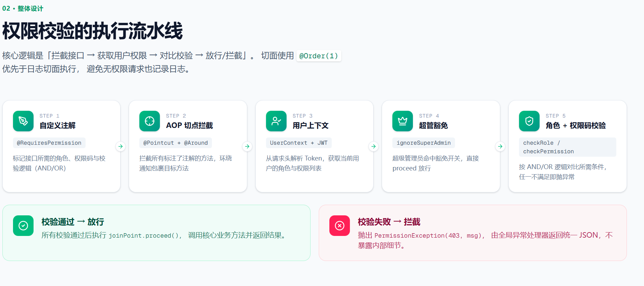Click the shield icon for 角色 + 权限码校验
Viewport: 644px width, 286px height.
point(529,121)
